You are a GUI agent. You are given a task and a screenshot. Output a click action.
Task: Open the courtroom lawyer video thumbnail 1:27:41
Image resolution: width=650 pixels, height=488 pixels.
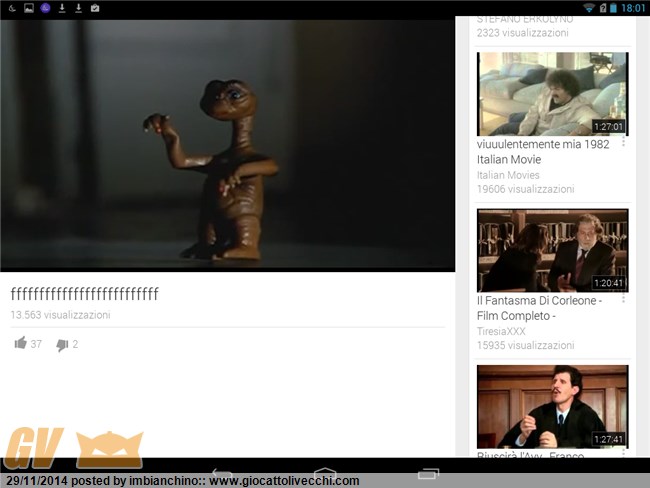tap(553, 407)
